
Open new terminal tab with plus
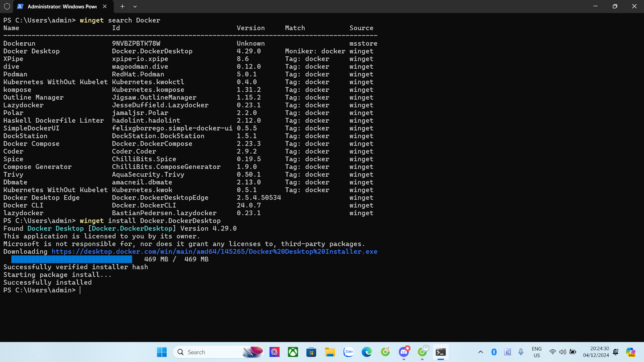point(122,6)
